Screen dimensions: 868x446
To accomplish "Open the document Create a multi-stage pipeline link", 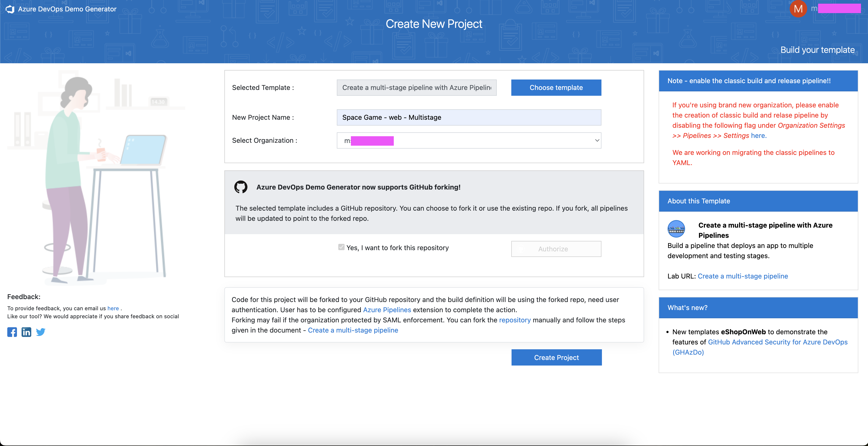I will (353, 330).
